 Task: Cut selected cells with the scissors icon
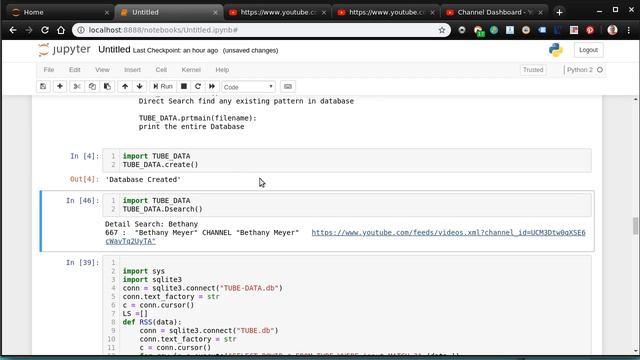(x=77, y=87)
